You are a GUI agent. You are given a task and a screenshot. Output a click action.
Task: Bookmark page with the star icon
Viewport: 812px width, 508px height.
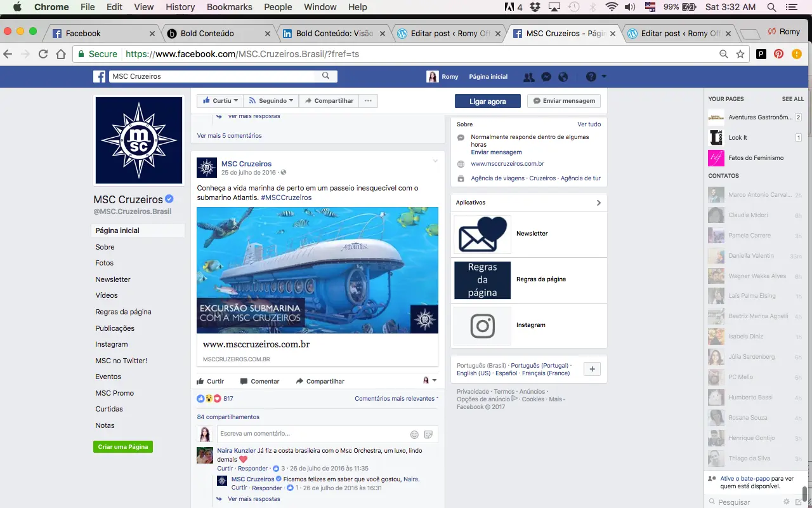740,54
